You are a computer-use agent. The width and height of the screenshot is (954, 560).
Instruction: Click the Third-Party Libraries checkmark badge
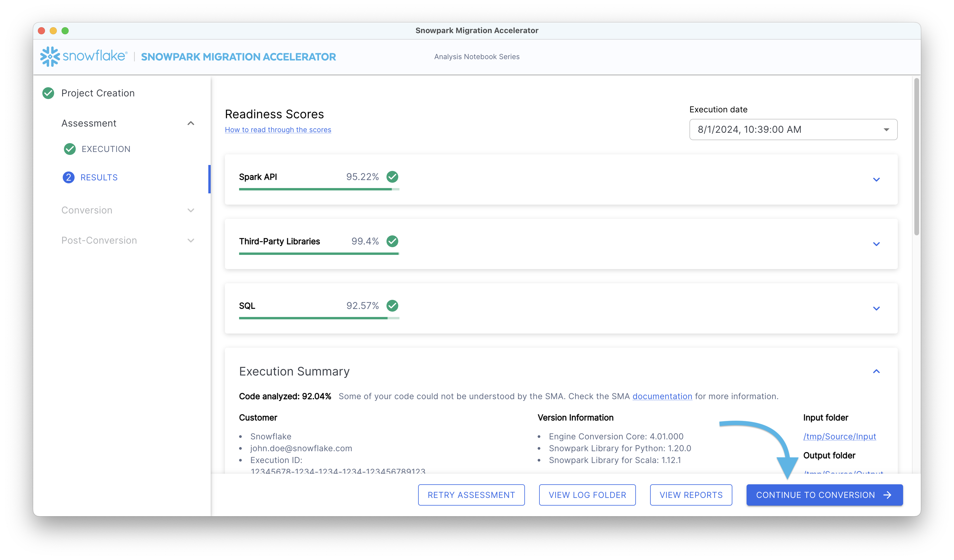393,241
